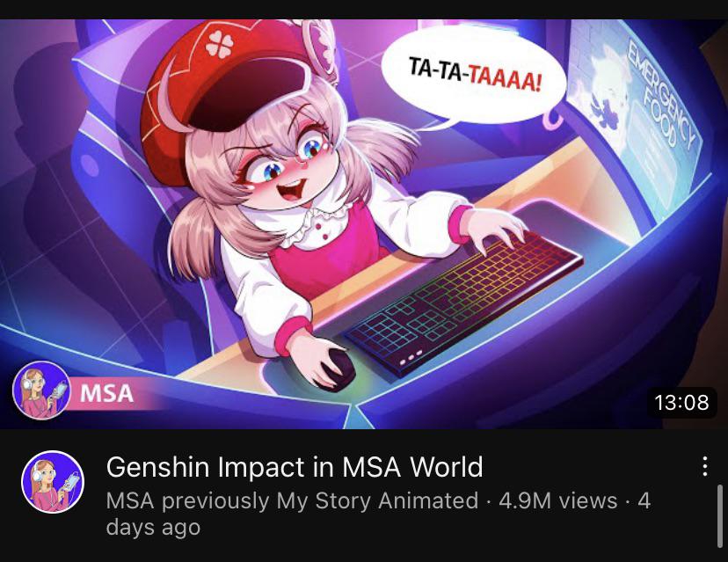Click the four-leaf clover emblem on the hat
Image resolution: width=728 pixels, height=562 pixels.
218,44
